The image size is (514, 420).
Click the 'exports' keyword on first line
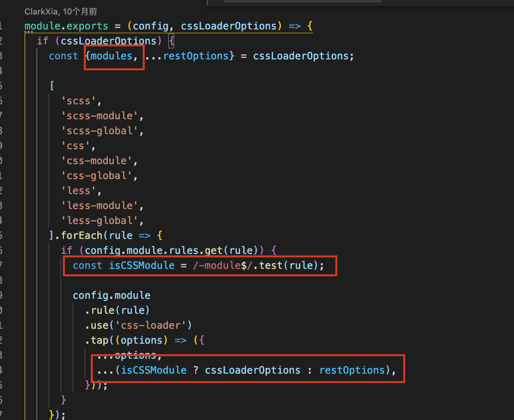coord(87,26)
